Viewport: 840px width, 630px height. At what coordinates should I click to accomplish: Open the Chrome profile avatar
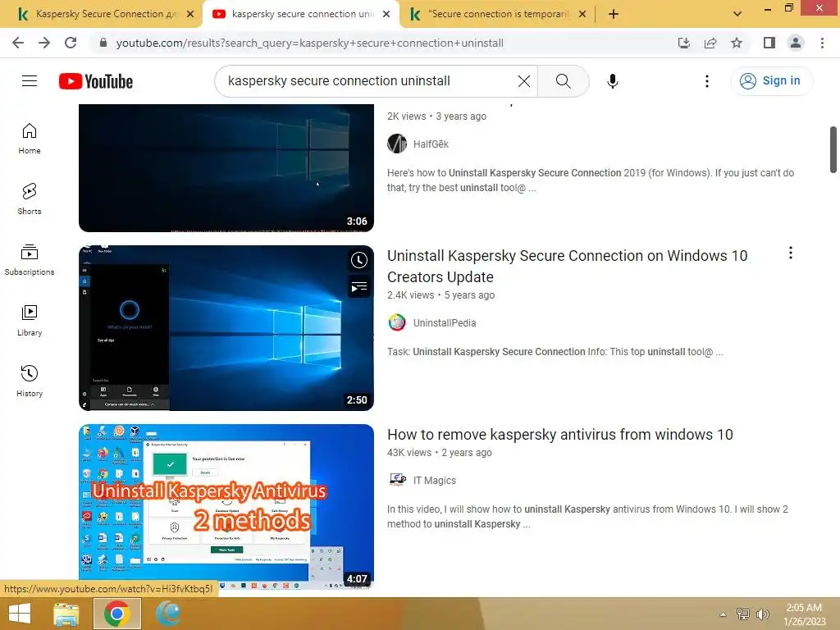[x=796, y=43]
